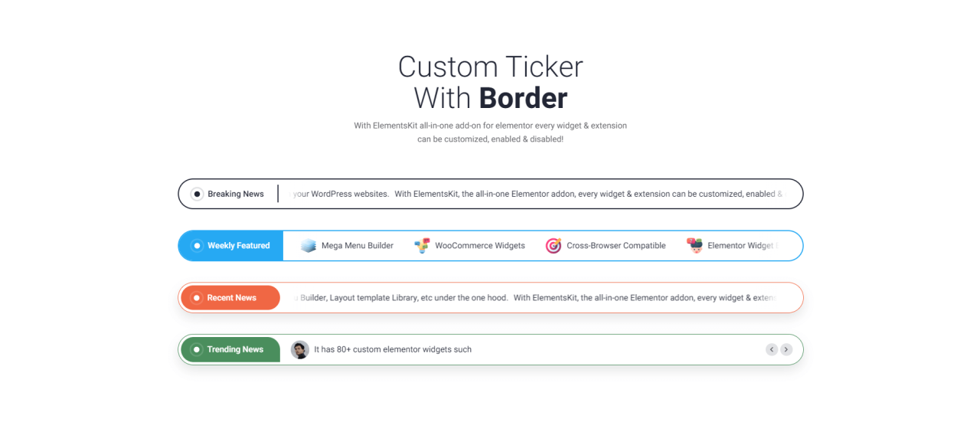Click the author avatar in Trending ticker
This screenshot has height=432, width=980.
[x=300, y=349]
